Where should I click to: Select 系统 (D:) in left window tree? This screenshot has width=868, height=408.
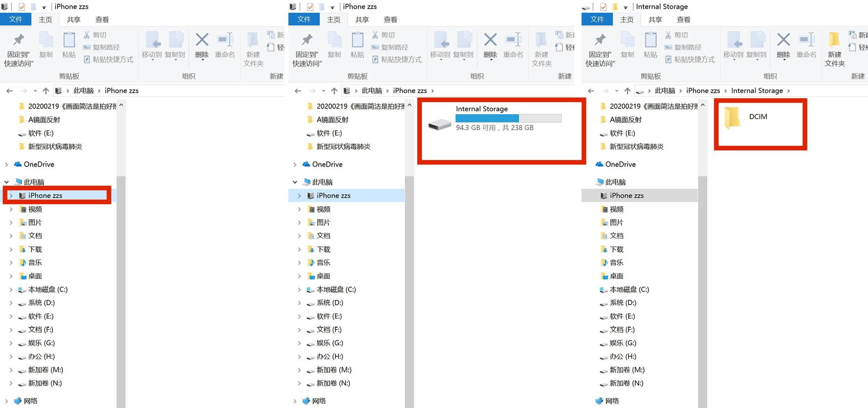[x=41, y=303]
